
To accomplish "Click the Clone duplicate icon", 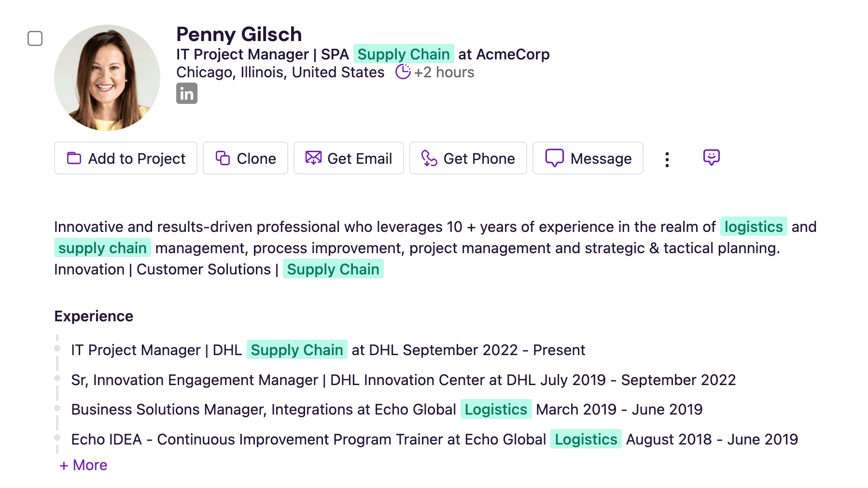I will click(223, 158).
